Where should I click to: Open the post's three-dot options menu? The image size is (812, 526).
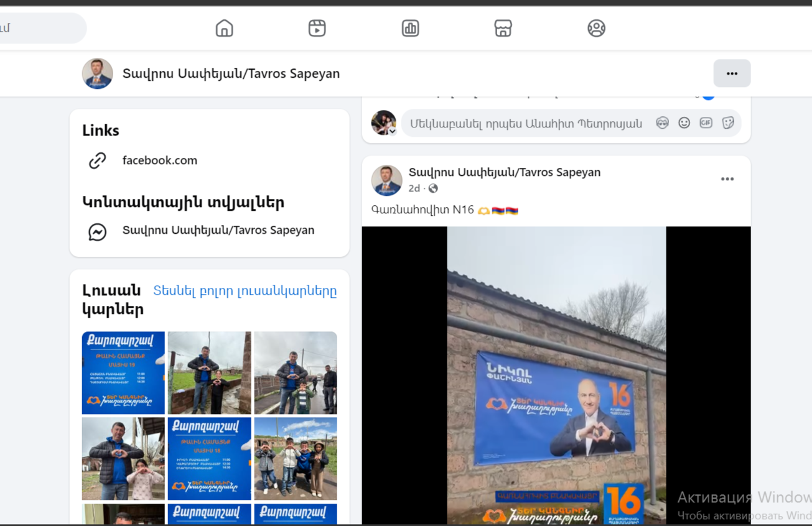coord(727,179)
